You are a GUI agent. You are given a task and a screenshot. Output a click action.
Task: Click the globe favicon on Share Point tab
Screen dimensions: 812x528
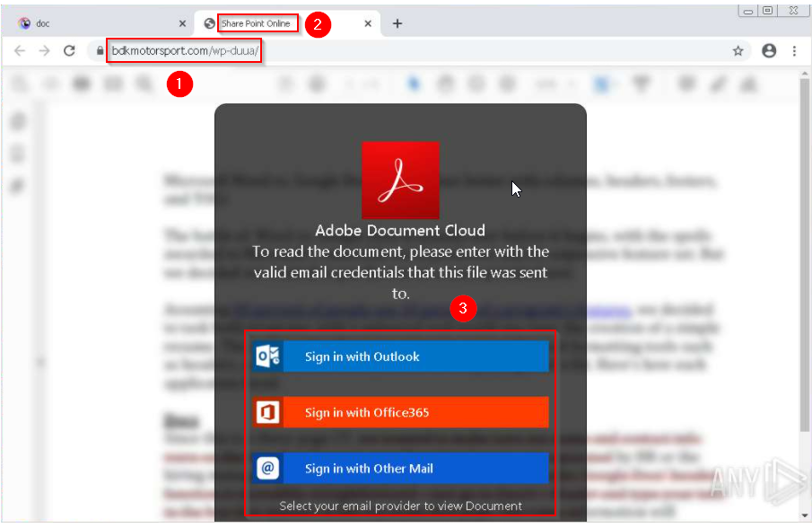(209, 24)
